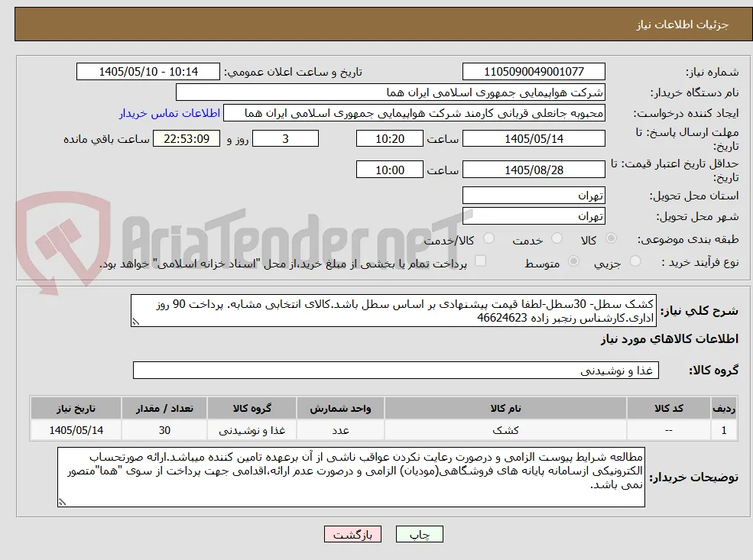The image size is (753, 560).
Task: Click the کد کالا column header
Action: (668, 409)
